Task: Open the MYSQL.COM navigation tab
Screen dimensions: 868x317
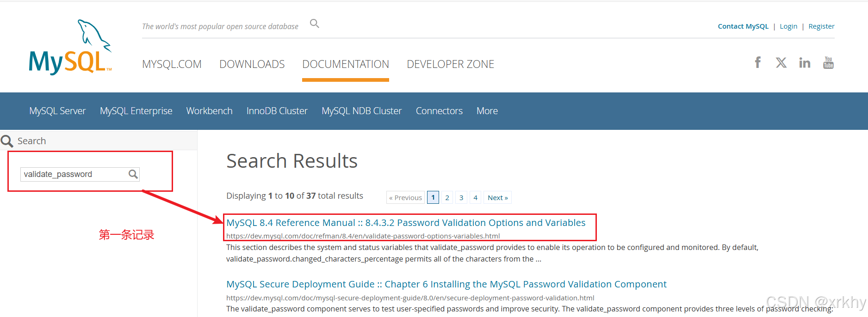Action: [172, 64]
